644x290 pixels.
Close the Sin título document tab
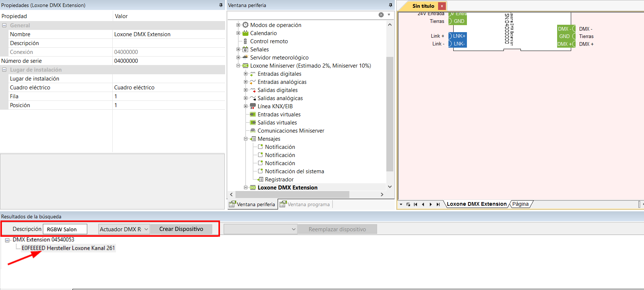tap(442, 6)
